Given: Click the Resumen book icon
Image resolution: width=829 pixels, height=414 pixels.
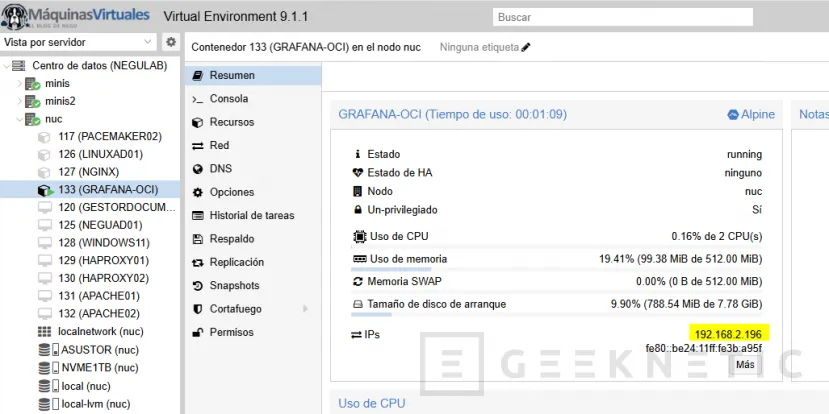Looking at the screenshot, I should 198,76.
